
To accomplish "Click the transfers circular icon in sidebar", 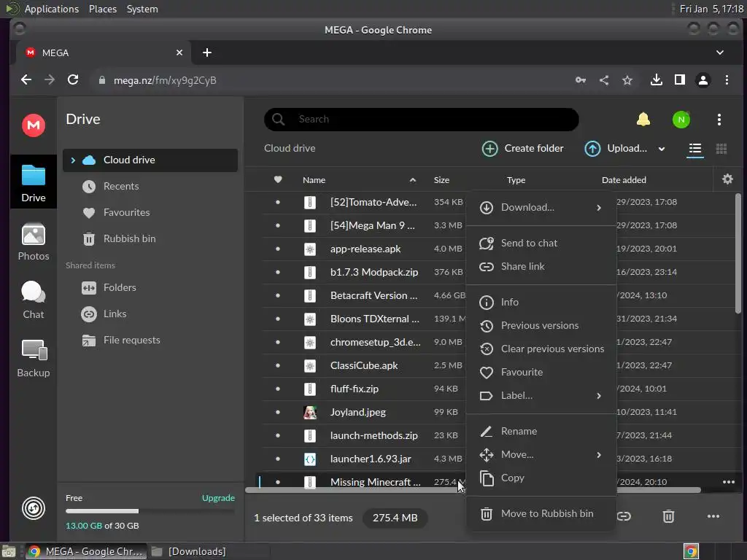I will [x=34, y=508].
